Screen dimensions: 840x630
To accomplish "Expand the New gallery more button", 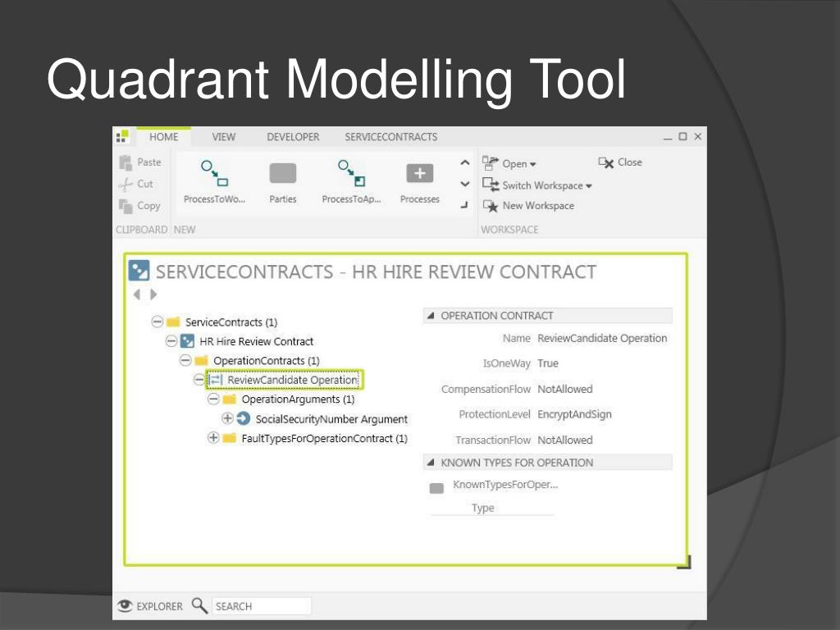I will pos(464,204).
